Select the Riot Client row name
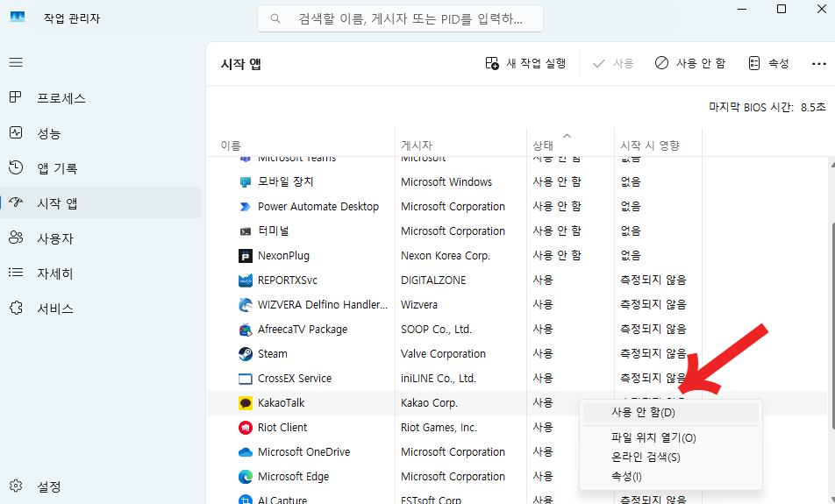This screenshot has width=835, height=504. point(282,428)
